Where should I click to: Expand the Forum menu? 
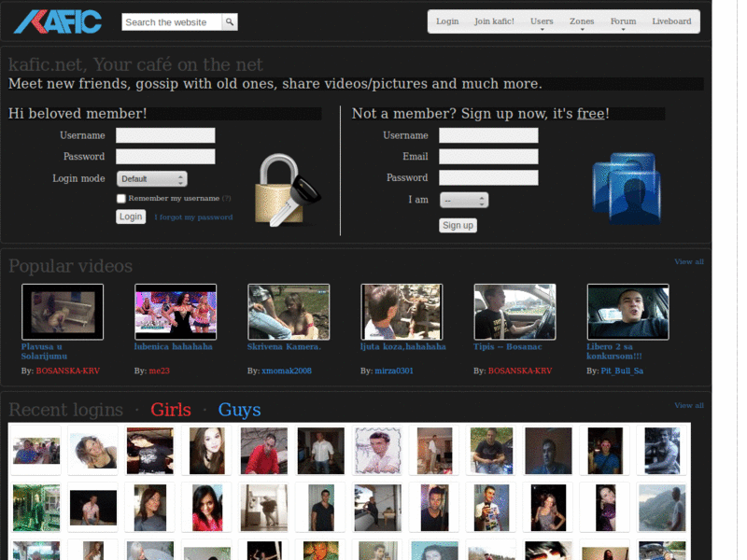623,21
